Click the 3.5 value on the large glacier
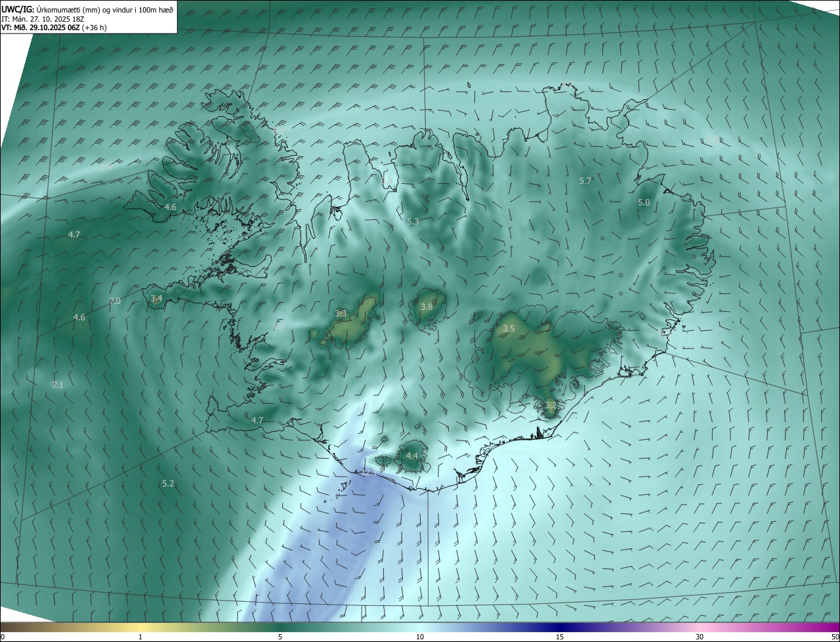 [x=509, y=329]
